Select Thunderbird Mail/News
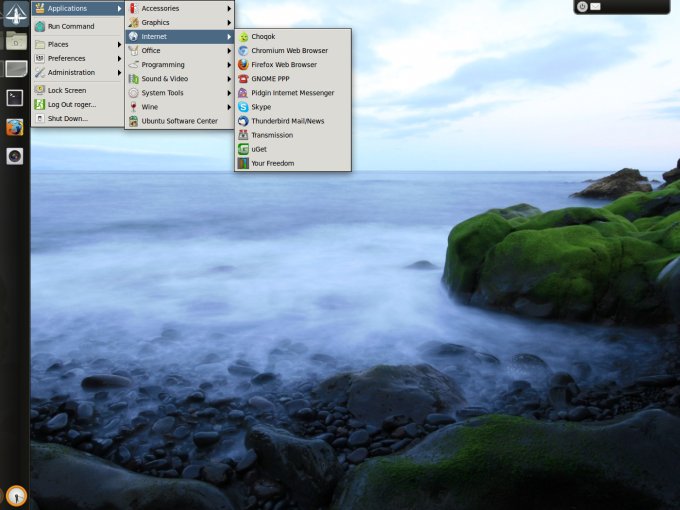This screenshot has width=680, height=510. tap(293, 121)
